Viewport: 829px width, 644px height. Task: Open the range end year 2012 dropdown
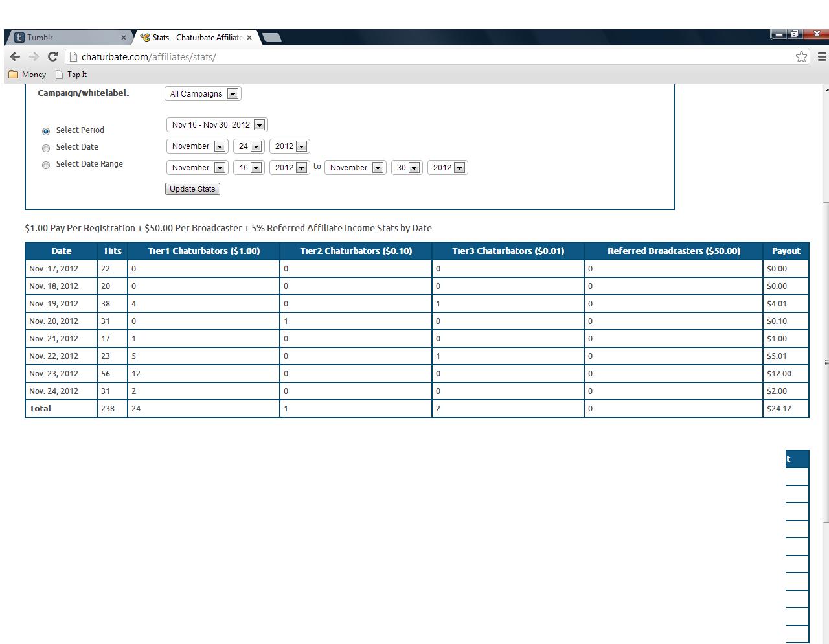(x=448, y=168)
